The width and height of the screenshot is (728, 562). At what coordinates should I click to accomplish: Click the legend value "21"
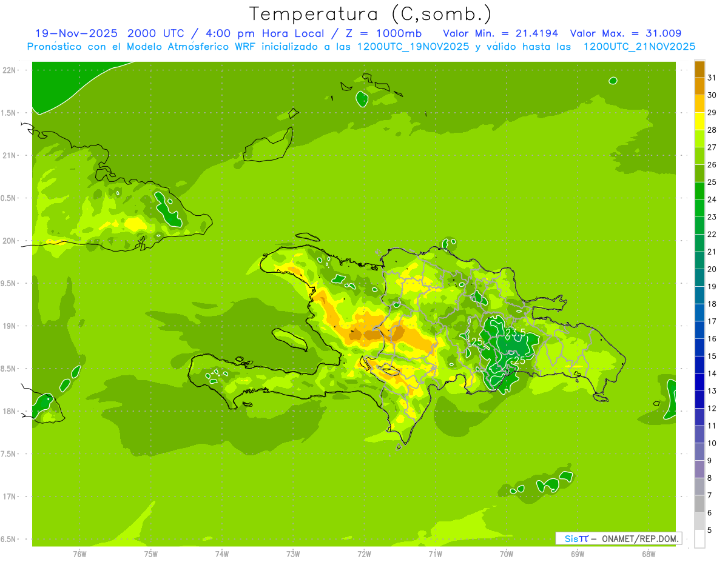[x=712, y=252]
